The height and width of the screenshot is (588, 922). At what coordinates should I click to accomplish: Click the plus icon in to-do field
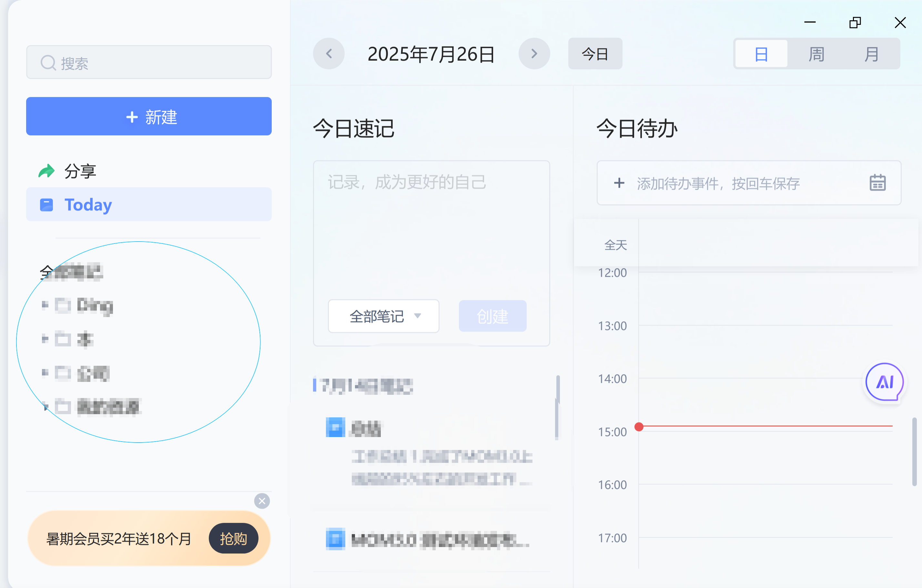tap(619, 183)
